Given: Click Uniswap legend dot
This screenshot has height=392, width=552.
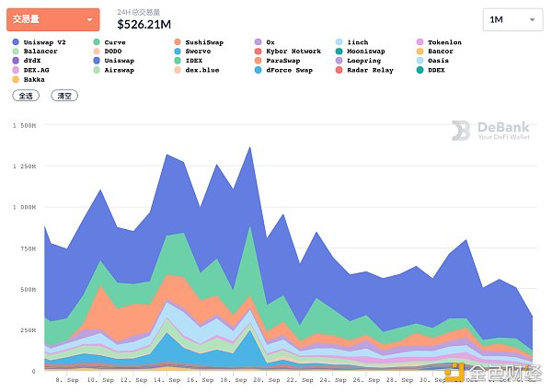Looking at the screenshot, I should tap(97, 60).
